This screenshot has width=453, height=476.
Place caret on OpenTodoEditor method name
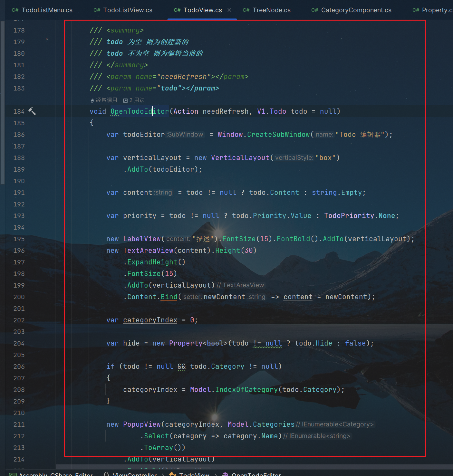140,111
